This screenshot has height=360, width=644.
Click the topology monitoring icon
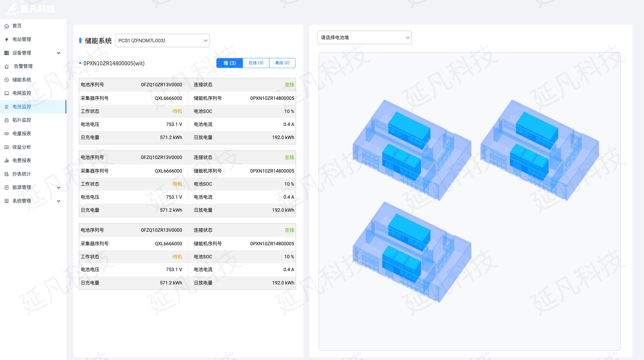(7, 120)
